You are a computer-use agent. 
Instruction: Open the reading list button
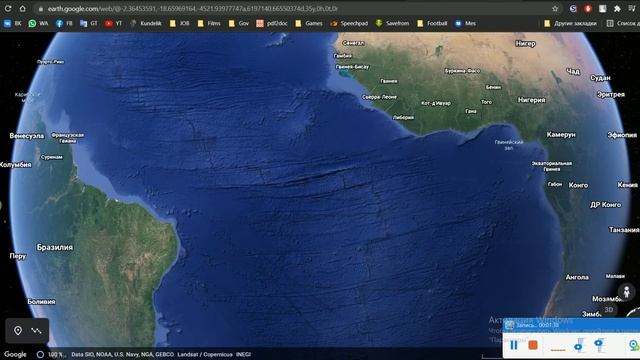coord(622,24)
